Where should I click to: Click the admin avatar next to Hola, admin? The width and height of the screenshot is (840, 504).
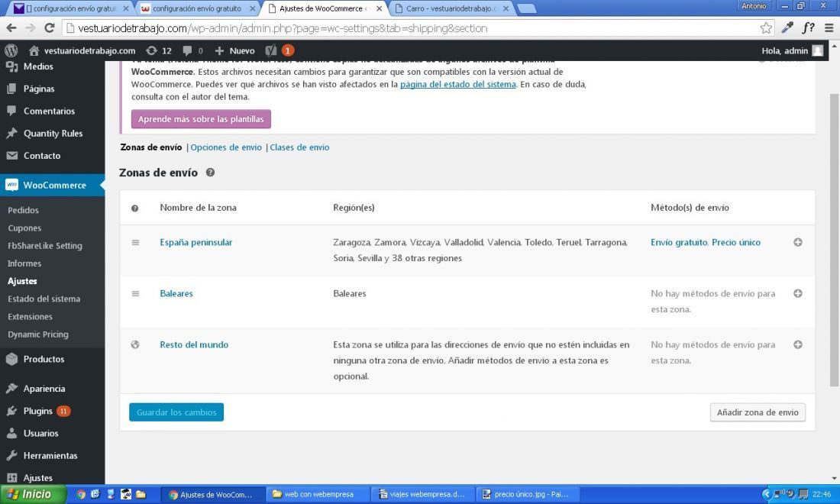(x=818, y=50)
